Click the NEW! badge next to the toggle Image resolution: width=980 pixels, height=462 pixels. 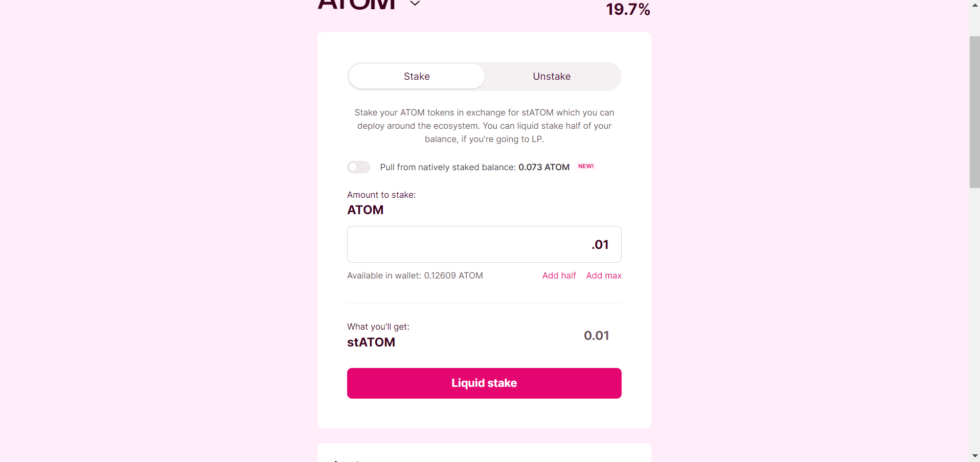(585, 167)
